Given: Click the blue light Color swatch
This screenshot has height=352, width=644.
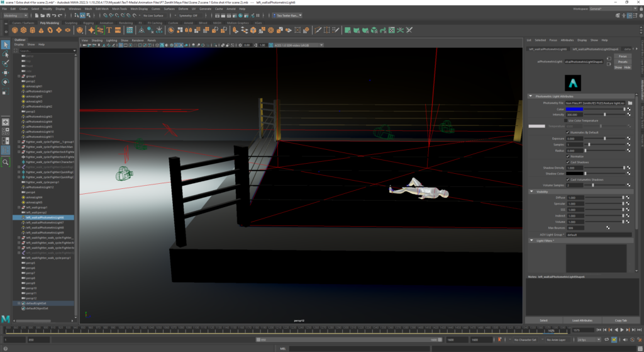Looking at the screenshot, I should pos(575,109).
